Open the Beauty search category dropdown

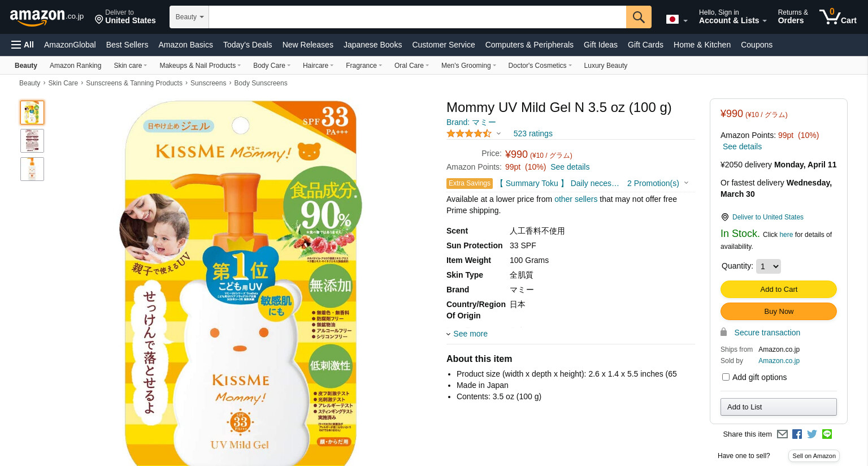tap(189, 17)
